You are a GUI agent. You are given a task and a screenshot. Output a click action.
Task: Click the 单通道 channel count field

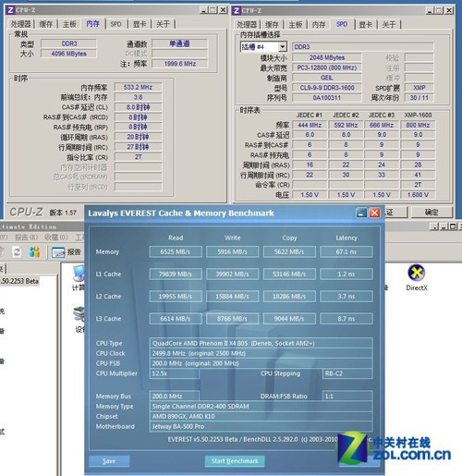(x=180, y=43)
